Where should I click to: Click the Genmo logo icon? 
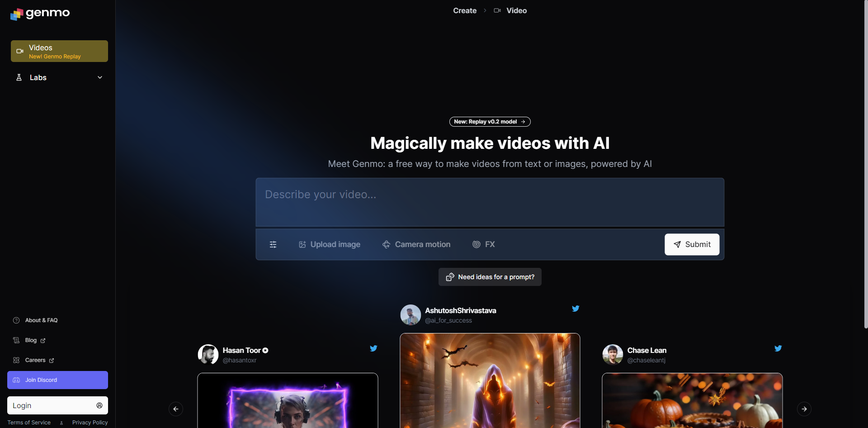click(x=16, y=14)
